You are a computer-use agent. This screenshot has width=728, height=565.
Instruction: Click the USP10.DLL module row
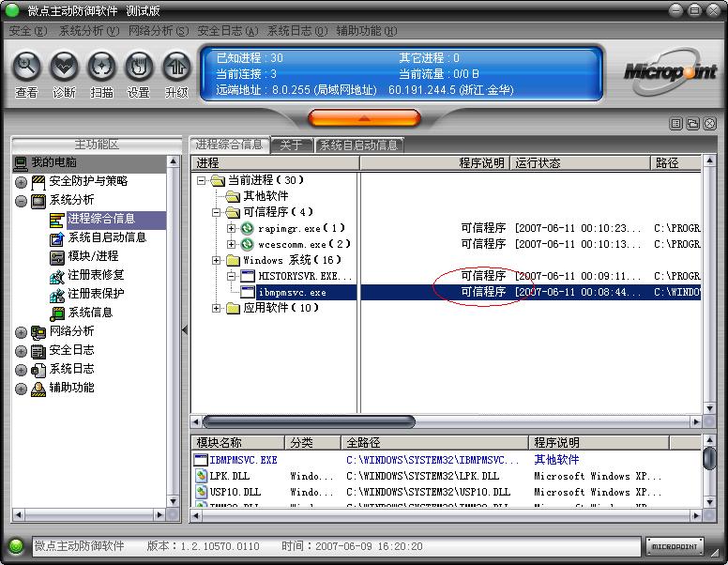click(x=446, y=492)
